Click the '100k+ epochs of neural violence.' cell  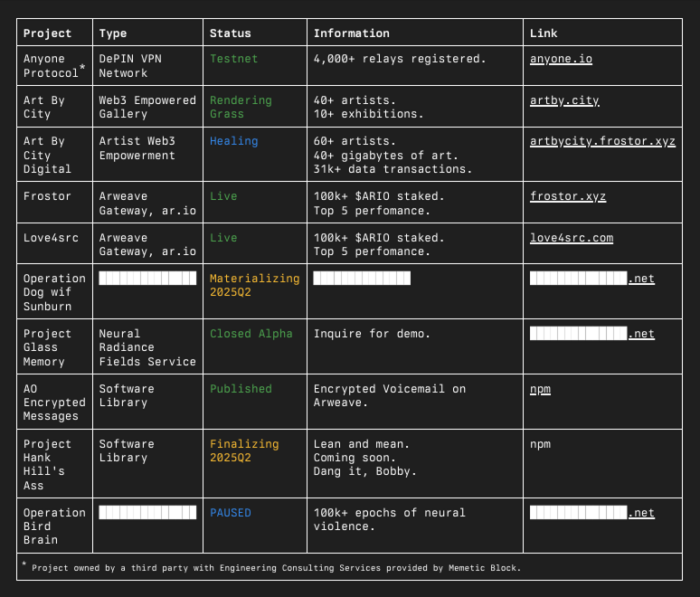pyautogui.click(x=415, y=526)
